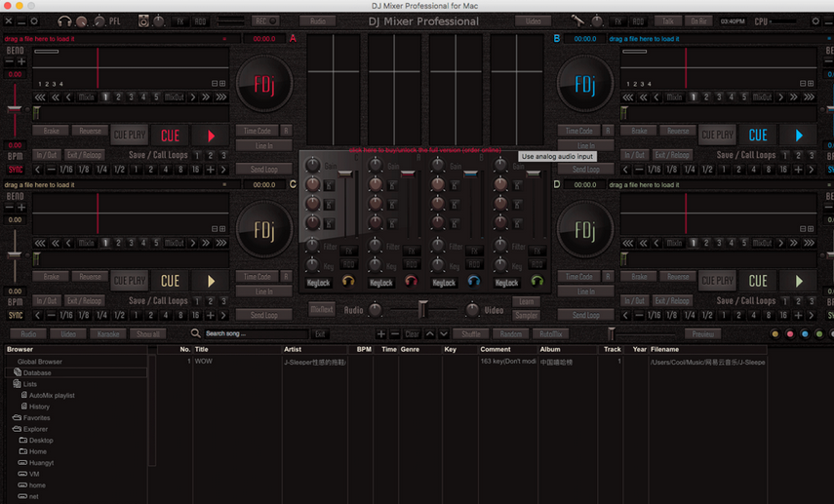Click the deck D FDj jog wheel
The width and height of the screenshot is (834, 504).
click(x=585, y=230)
